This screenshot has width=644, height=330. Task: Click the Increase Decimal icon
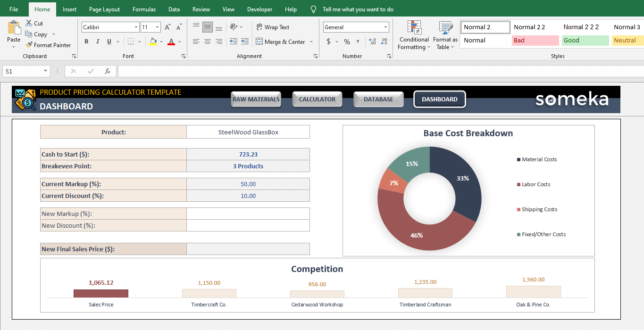[x=372, y=41]
